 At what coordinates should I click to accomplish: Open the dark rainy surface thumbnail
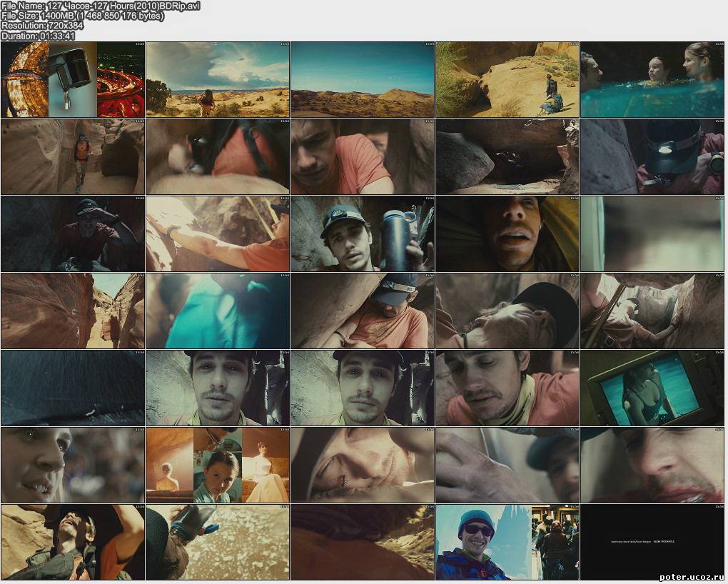click(x=73, y=388)
